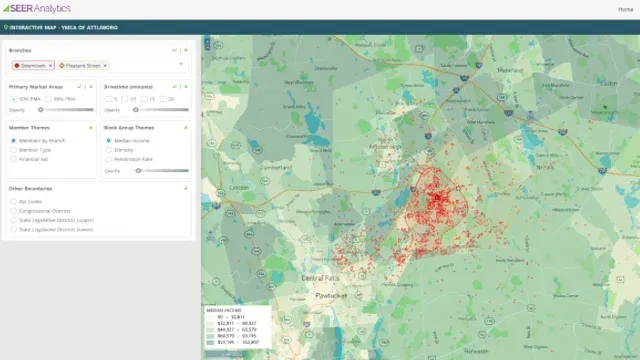Select the Ethnicity radio button
This screenshot has height=360, width=640.
pyautogui.click(x=109, y=150)
